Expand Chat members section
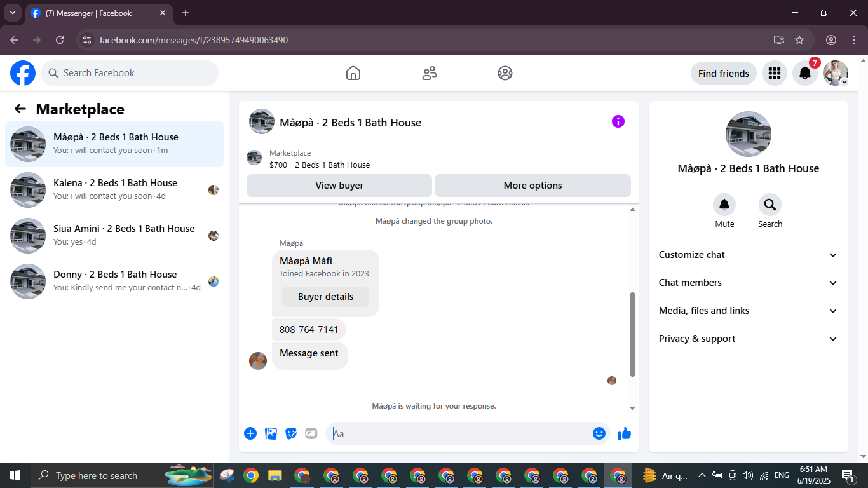Viewport: 868px width, 488px height. 749,283
